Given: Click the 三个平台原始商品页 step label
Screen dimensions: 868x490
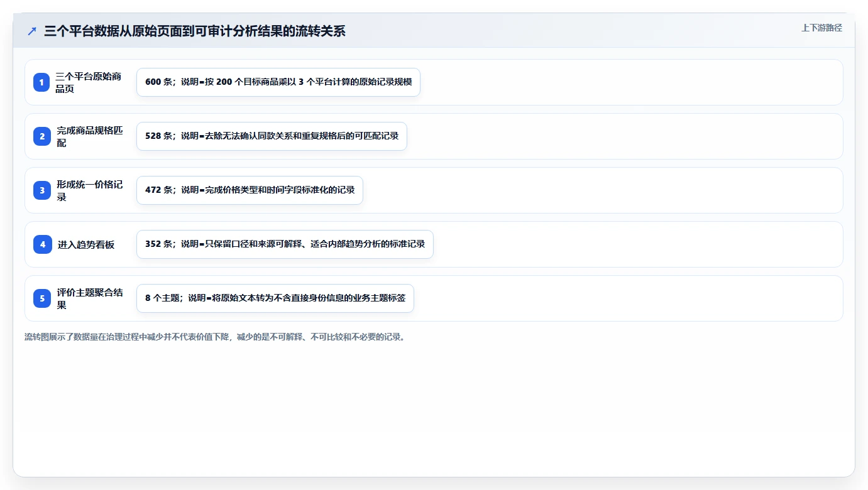Looking at the screenshot, I should point(89,82).
